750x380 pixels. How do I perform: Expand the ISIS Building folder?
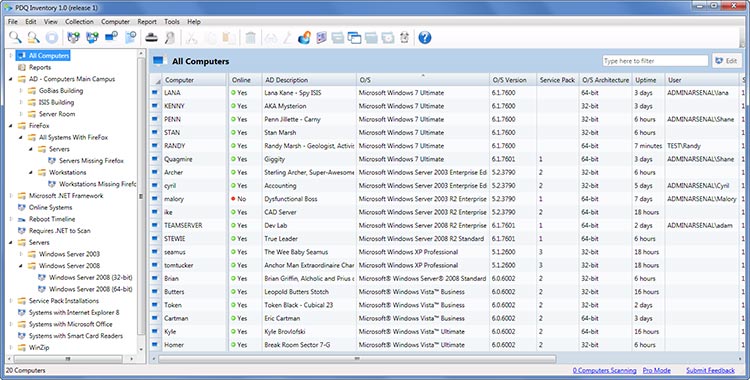(x=21, y=102)
